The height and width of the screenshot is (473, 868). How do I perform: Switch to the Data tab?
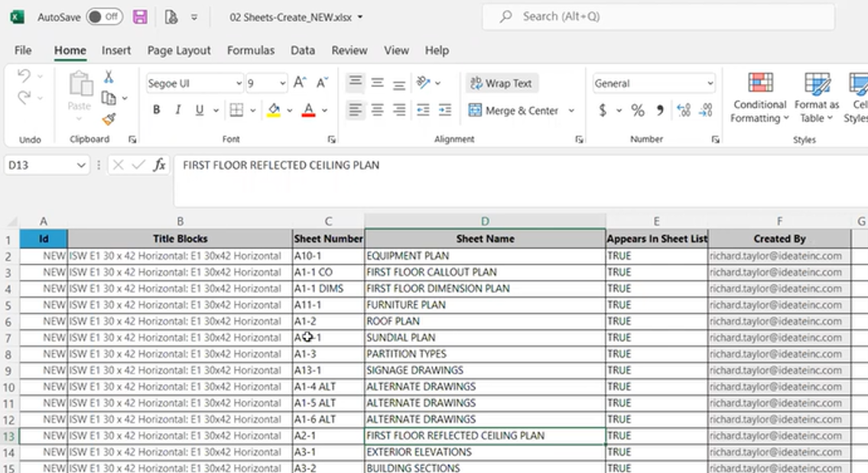point(303,50)
